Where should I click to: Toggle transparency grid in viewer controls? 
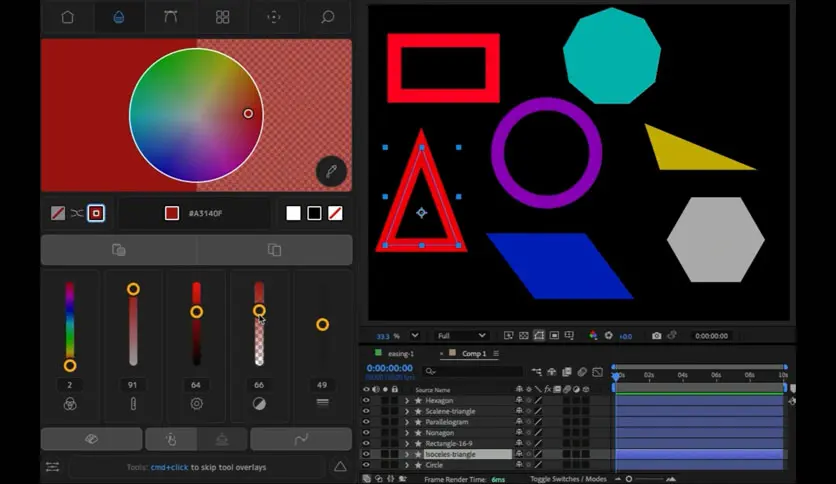click(524, 335)
